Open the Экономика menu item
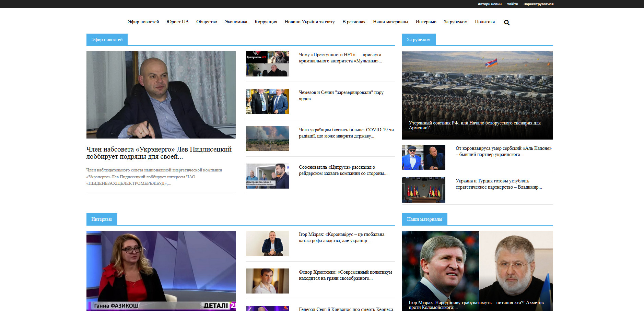This screenshot has width=644, height=311. (236, 22)
